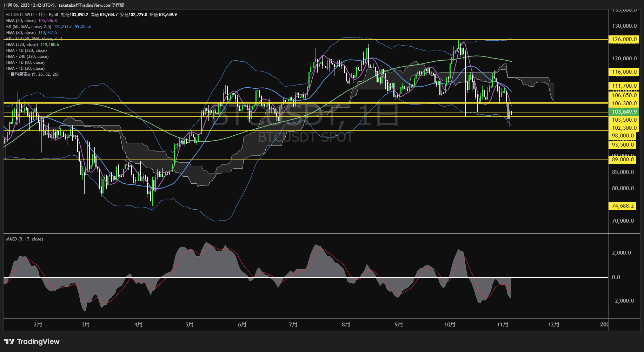Click the Ichimoku 一目均衡表 indicator legend
644x352 pixels.
tap(32, 74)
